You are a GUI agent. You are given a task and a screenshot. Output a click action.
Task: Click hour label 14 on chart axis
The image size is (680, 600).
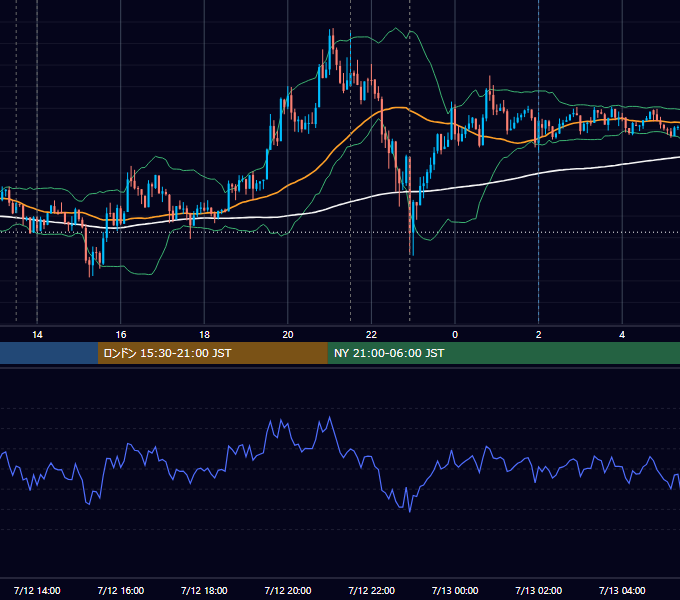[37, 335]
